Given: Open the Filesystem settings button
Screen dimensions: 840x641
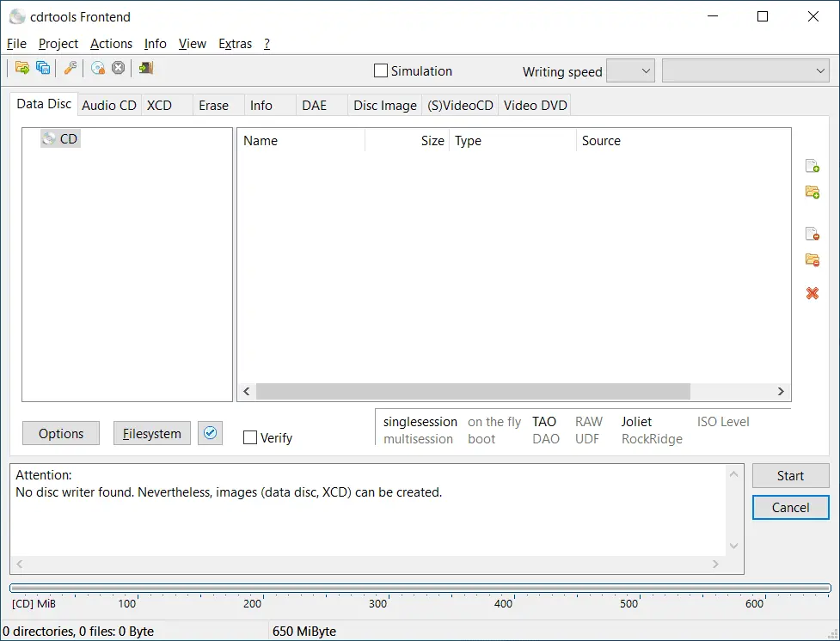Looking at the screenshot, I should [x=152, y=434].
